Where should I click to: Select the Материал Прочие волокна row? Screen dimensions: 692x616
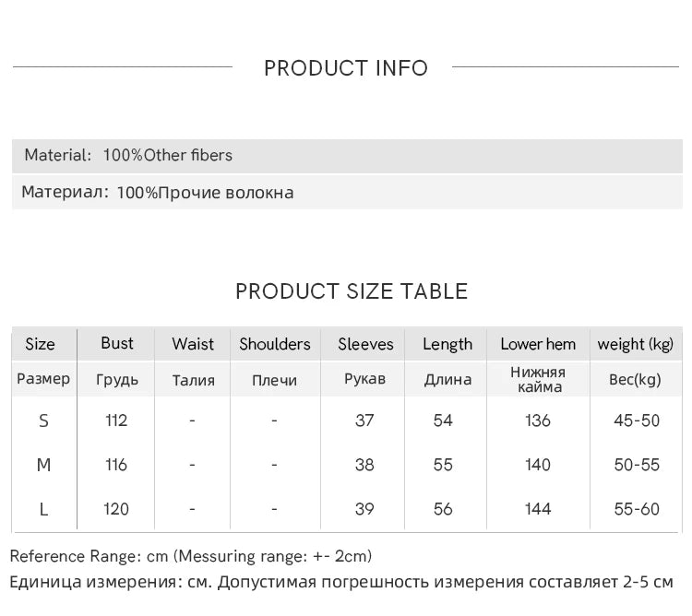347,192
